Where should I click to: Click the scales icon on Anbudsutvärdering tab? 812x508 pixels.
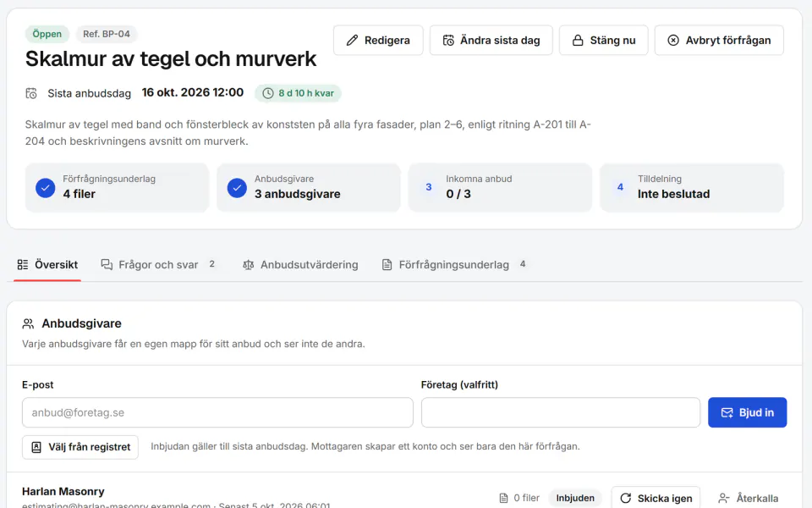pos(249,265)
